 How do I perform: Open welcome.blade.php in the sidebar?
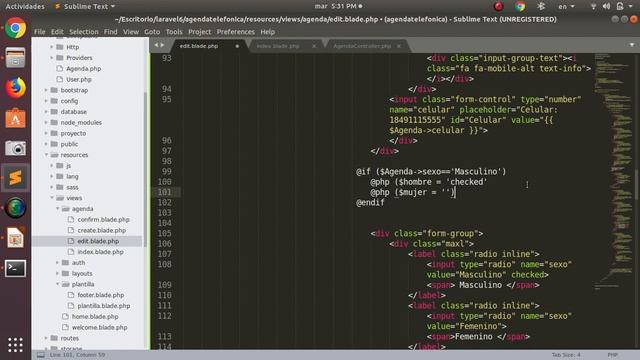[x=99, y=327]
